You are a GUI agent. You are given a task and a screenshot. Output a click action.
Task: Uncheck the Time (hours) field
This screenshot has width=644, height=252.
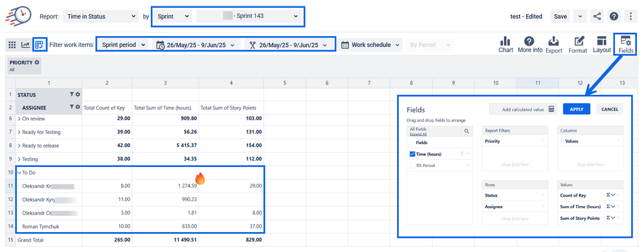click(413, 154)
